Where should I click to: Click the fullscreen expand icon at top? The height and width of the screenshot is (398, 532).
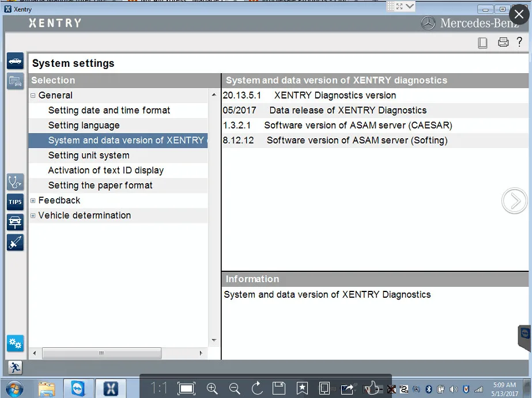(399, 6)
